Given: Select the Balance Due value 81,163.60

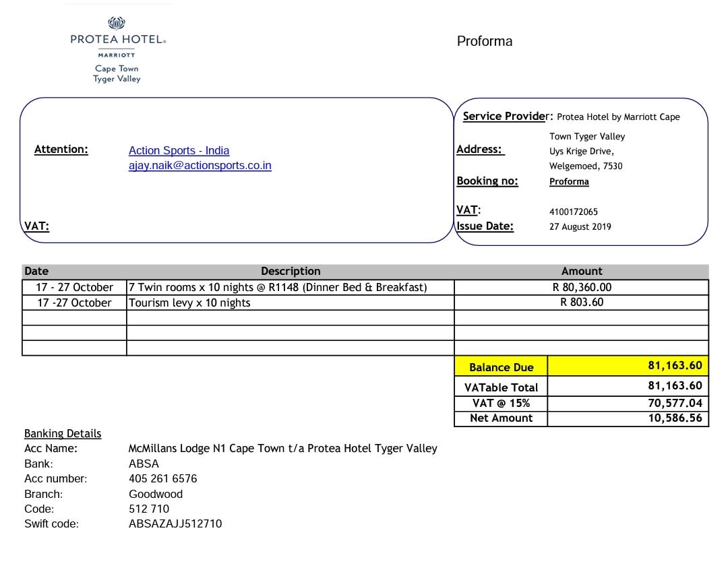Looking at the screenshot, I should pyautogui.click(x=675, y=366).
